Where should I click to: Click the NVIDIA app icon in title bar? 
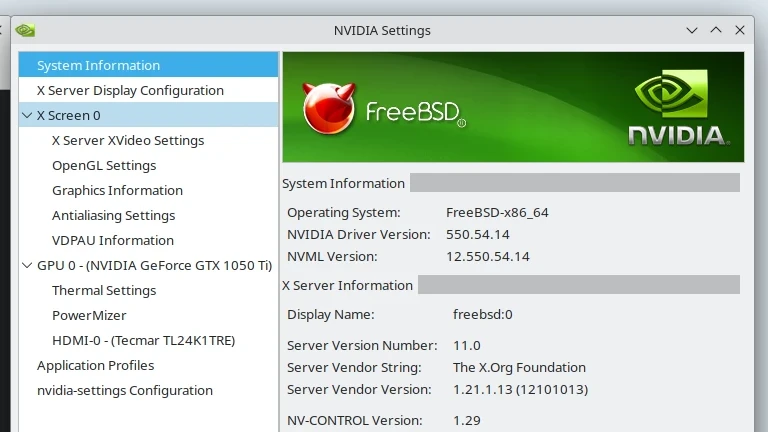(26, 30)
